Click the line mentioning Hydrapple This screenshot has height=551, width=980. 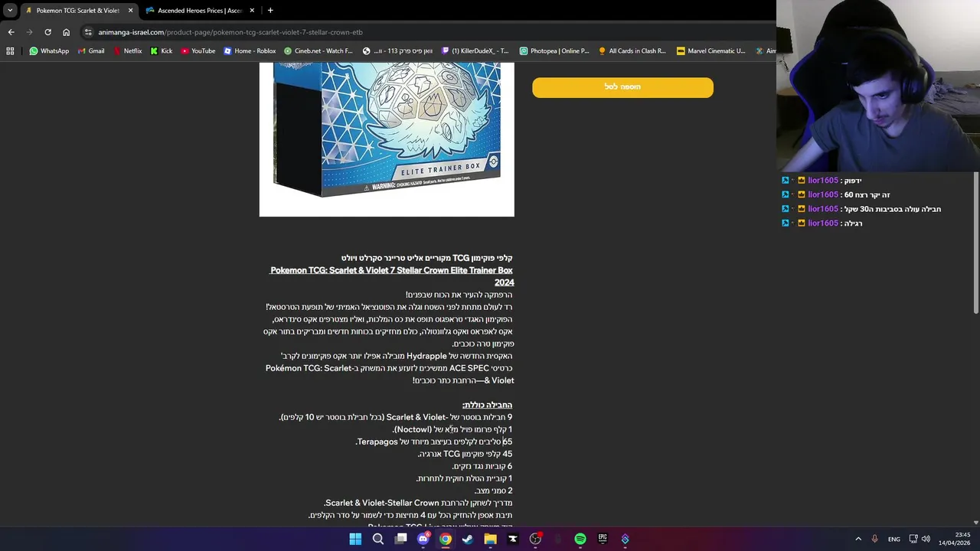397,356
